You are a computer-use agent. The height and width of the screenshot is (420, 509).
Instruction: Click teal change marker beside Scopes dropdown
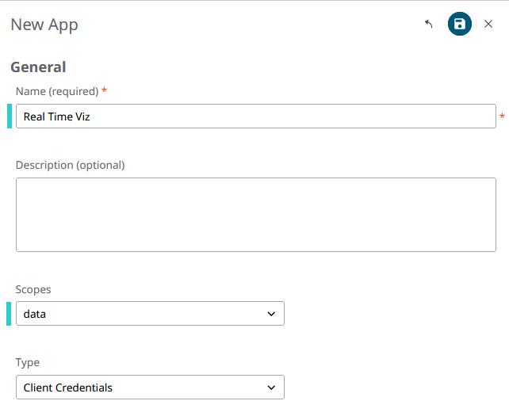click(x=10, y=314)
